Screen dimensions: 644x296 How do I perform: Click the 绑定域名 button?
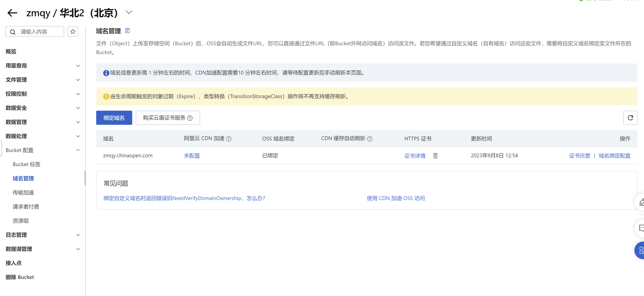[x=114, y=118]
